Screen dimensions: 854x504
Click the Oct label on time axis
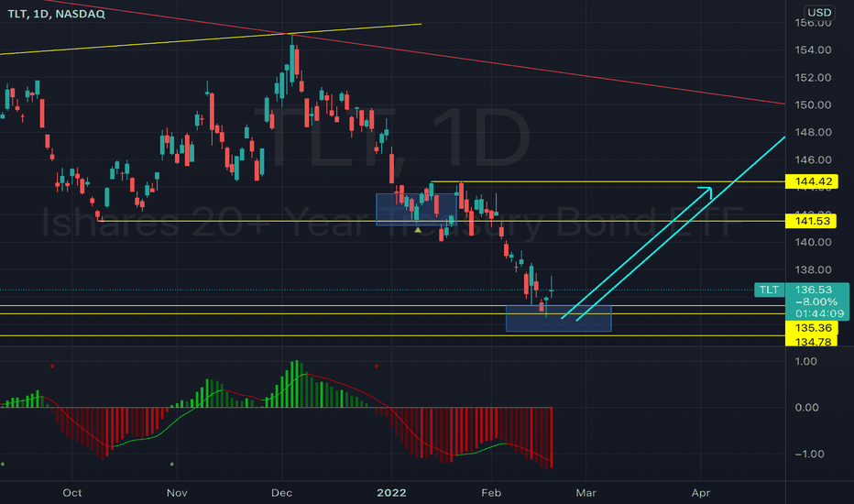coord(71,493)
